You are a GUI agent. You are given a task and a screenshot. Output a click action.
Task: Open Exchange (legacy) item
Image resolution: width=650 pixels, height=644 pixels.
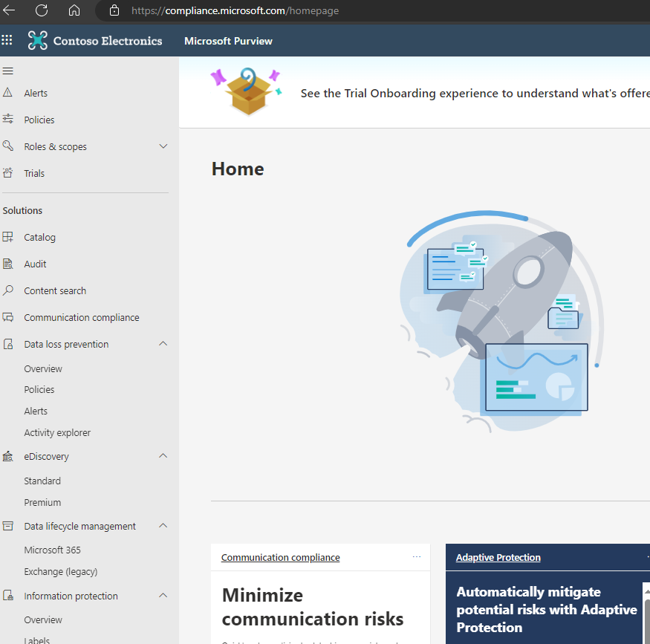tap(60, 571)
